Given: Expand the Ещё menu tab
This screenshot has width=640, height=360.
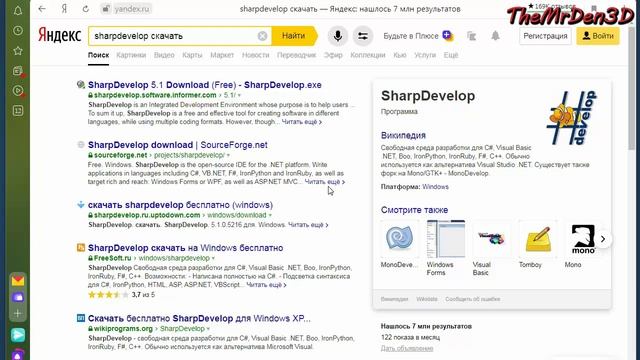Looking at the screenshot, I should (451, 55).
